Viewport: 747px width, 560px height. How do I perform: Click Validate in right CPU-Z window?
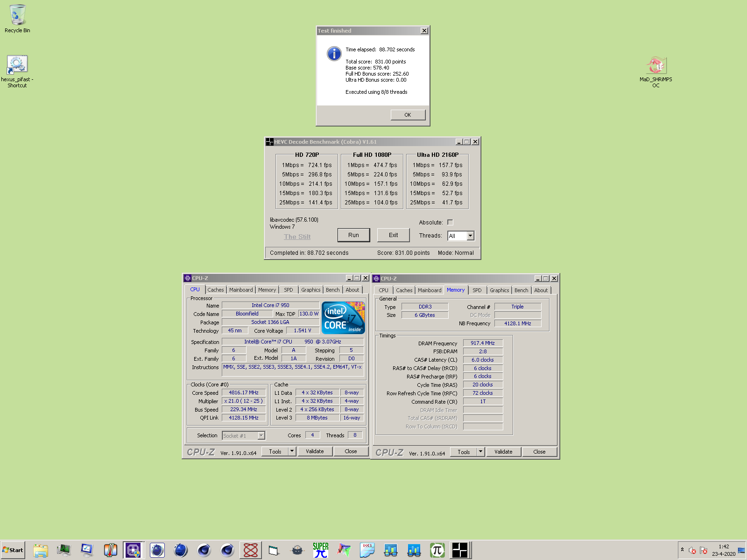(x=503, y=452)
